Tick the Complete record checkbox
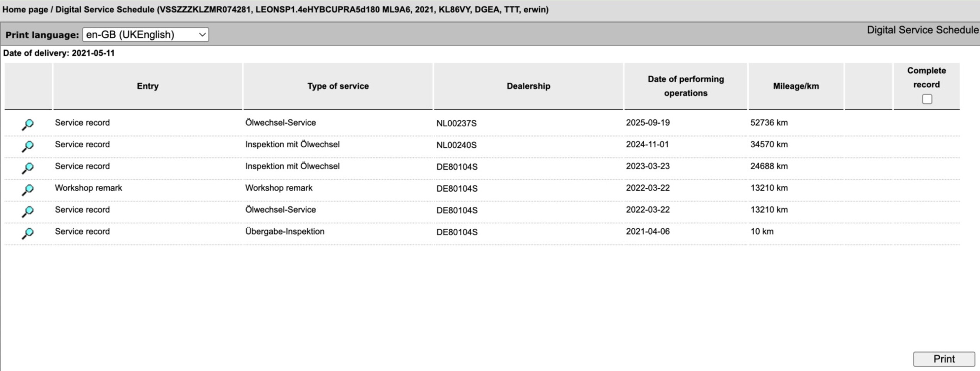Image resolution: width=980 pixels, height=371 pixels. 927,99
